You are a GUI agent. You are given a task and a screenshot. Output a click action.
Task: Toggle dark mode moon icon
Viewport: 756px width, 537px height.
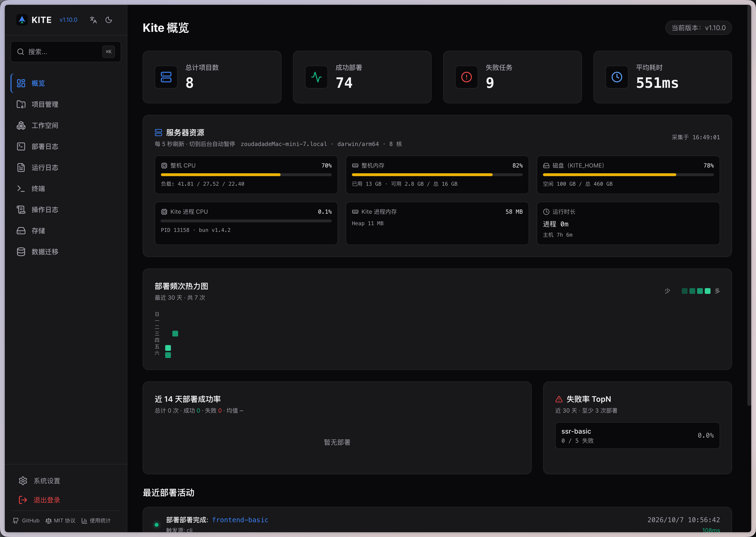[108, 20]
